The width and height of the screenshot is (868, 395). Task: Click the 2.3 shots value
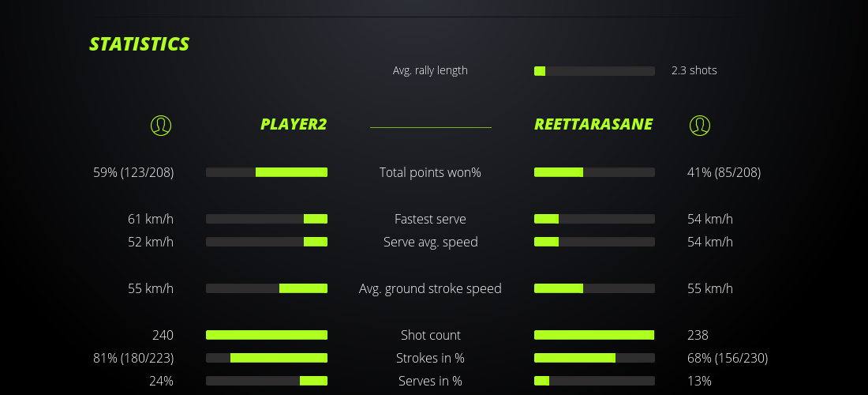[694, 70]
